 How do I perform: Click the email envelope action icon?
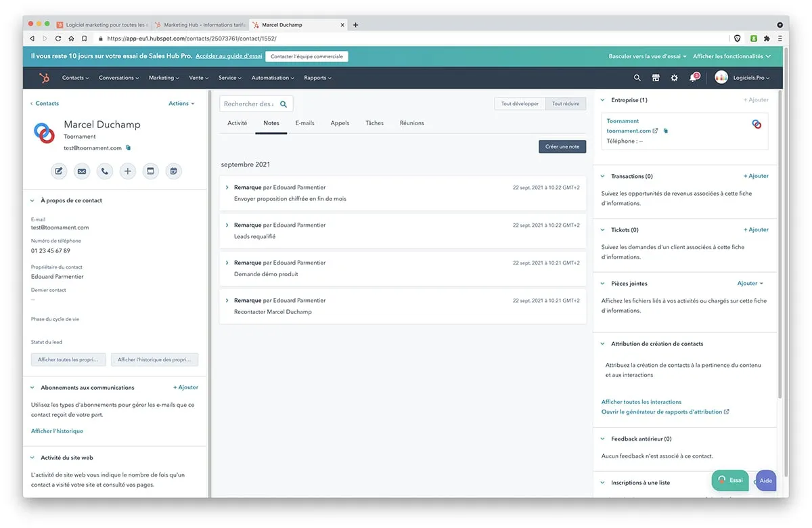point(82,171)
